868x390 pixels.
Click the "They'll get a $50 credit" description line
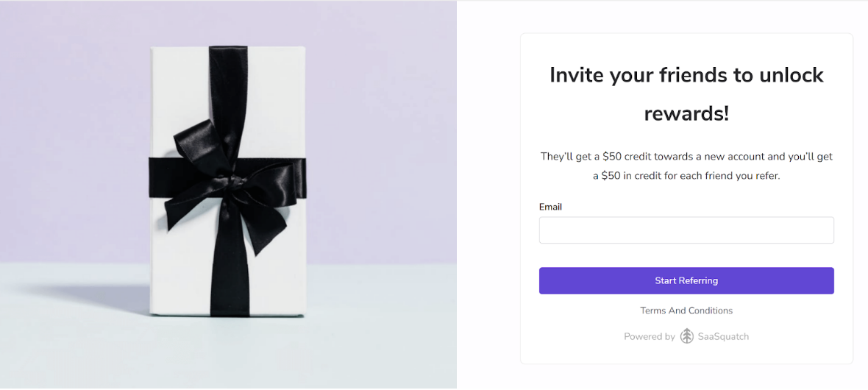[686, 157]
